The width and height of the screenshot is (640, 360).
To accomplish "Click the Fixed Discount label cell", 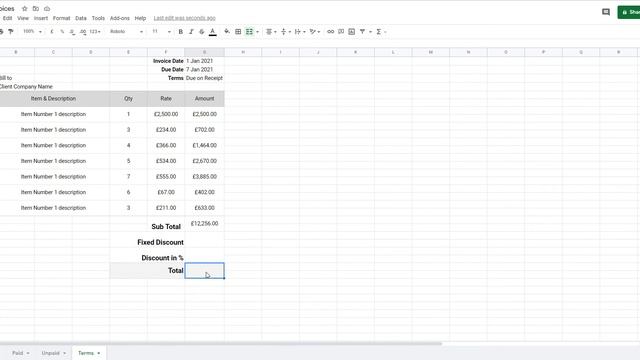I will [160, 242].
